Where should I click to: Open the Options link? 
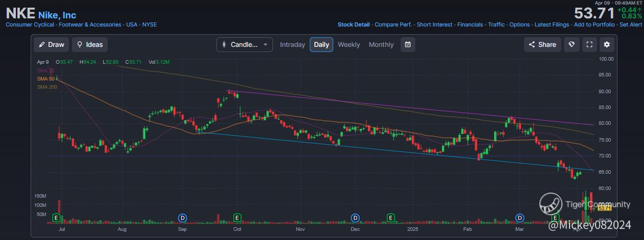click(x=519, y=24)
